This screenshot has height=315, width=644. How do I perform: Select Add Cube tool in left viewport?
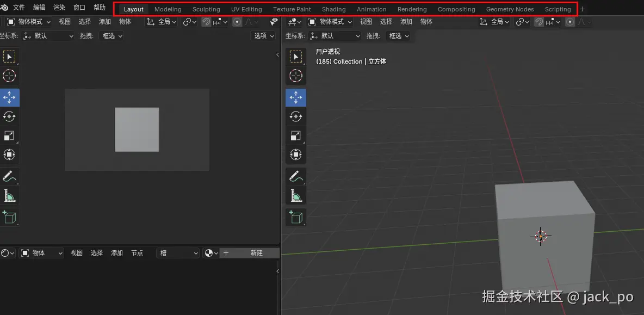tap(9, 217)
